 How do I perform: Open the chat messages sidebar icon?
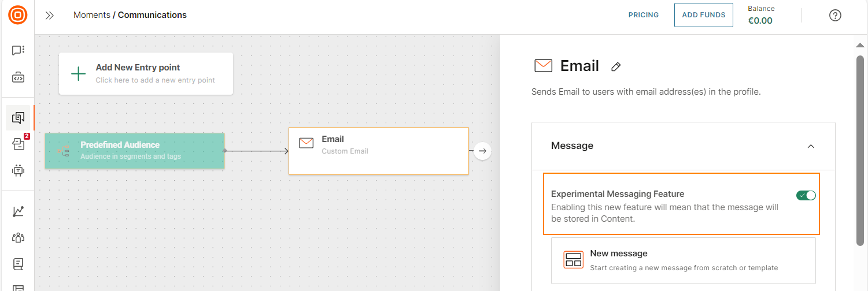click(x=18, y=51)
